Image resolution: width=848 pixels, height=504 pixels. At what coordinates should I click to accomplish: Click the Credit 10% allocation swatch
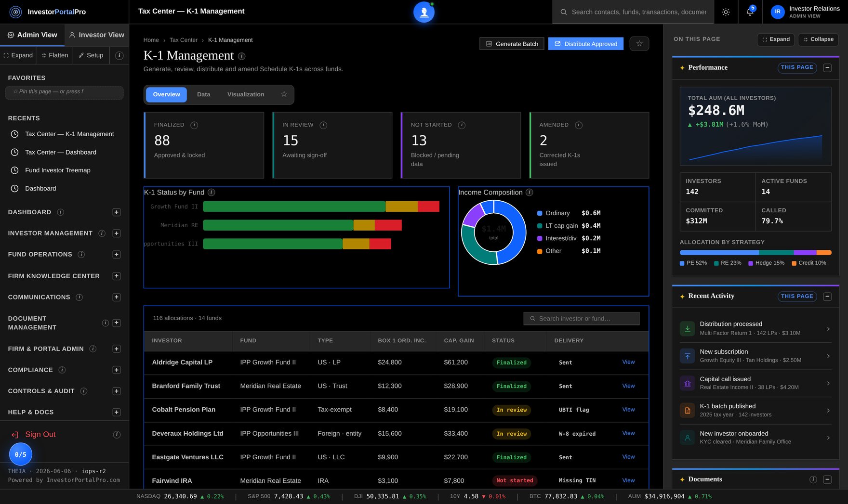(794, 263)
